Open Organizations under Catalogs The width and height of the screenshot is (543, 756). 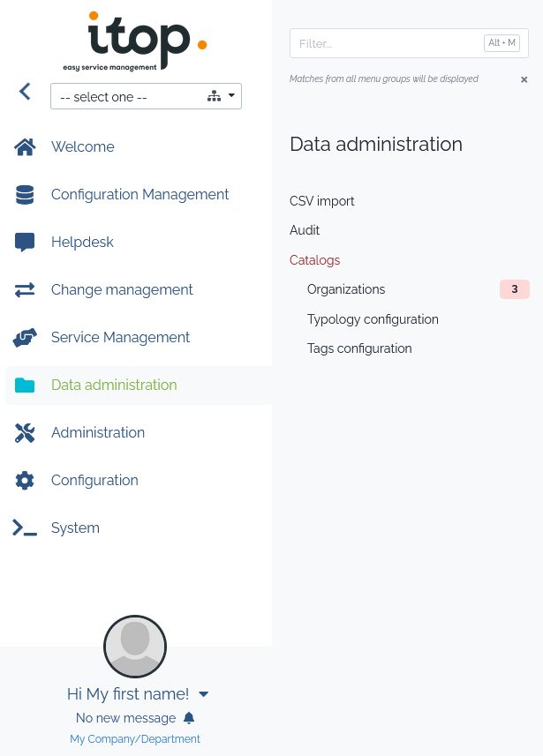pos(346,289)
